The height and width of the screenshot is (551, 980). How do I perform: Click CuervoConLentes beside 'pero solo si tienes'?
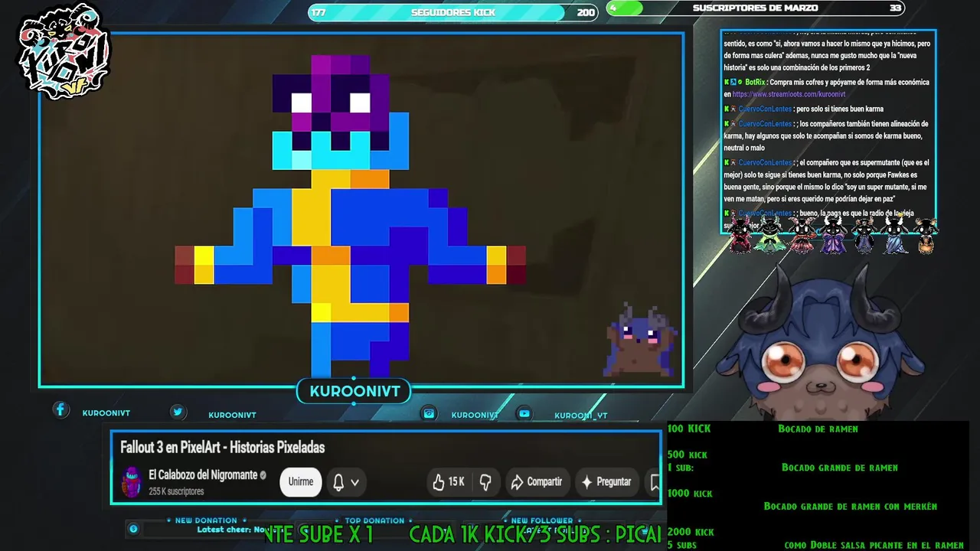tap(765, 109)
